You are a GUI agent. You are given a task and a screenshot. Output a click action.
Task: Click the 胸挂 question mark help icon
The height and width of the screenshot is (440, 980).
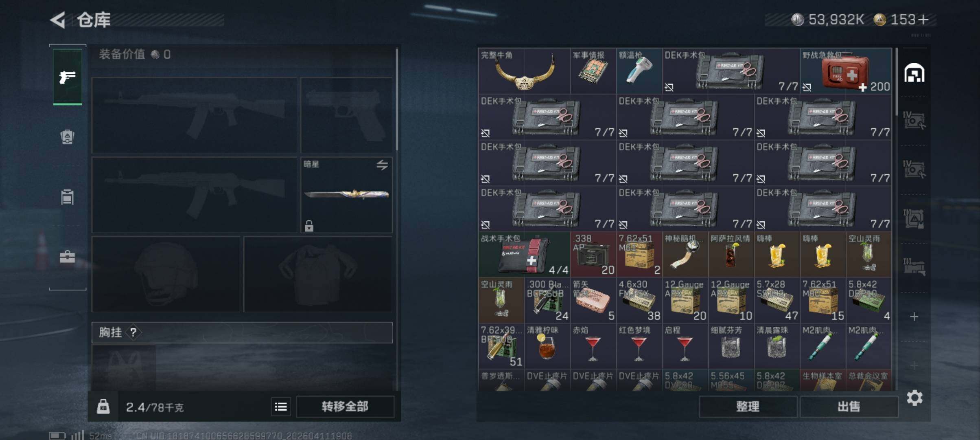133,332
